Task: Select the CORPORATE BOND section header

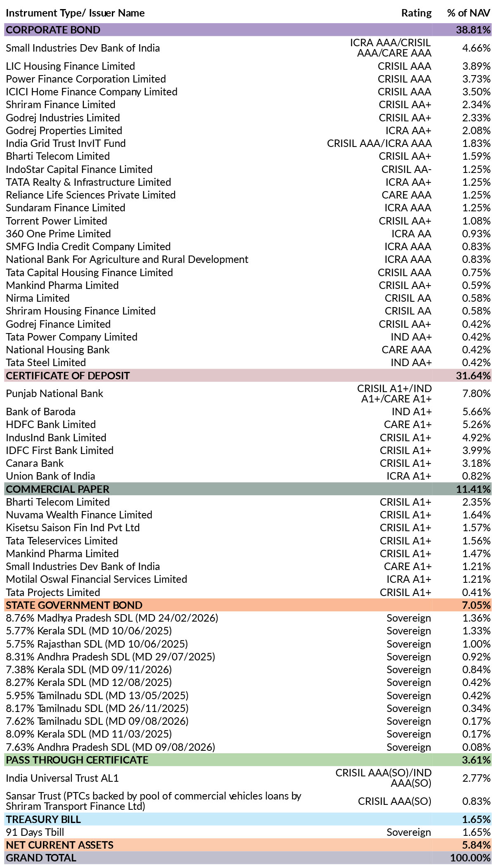Action: (x=248, y=30)
